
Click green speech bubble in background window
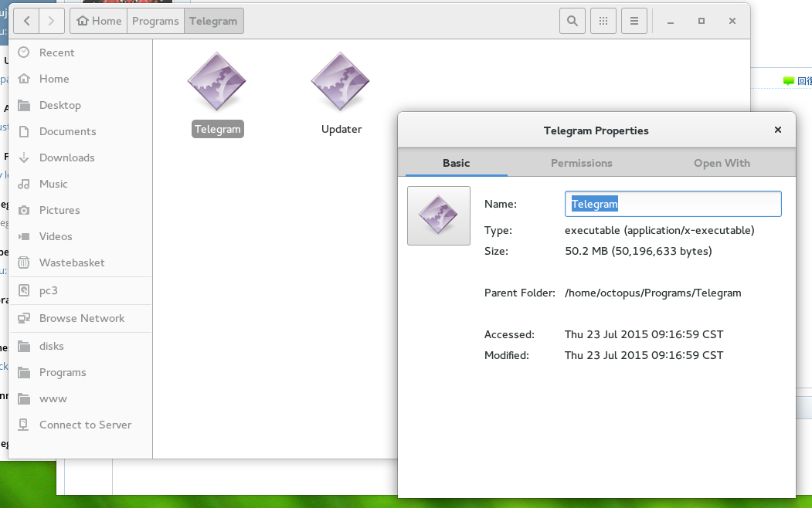point(788,81)
